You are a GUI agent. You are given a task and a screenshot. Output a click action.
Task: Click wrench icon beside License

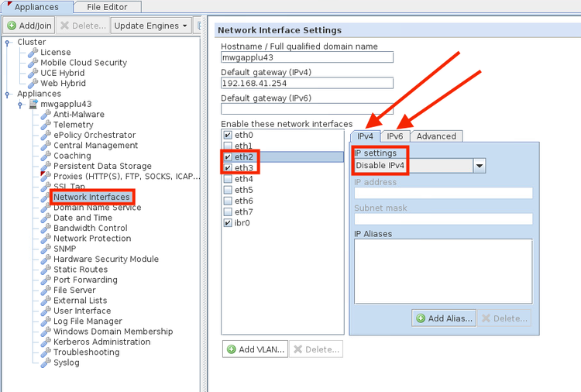coord(33,52)
